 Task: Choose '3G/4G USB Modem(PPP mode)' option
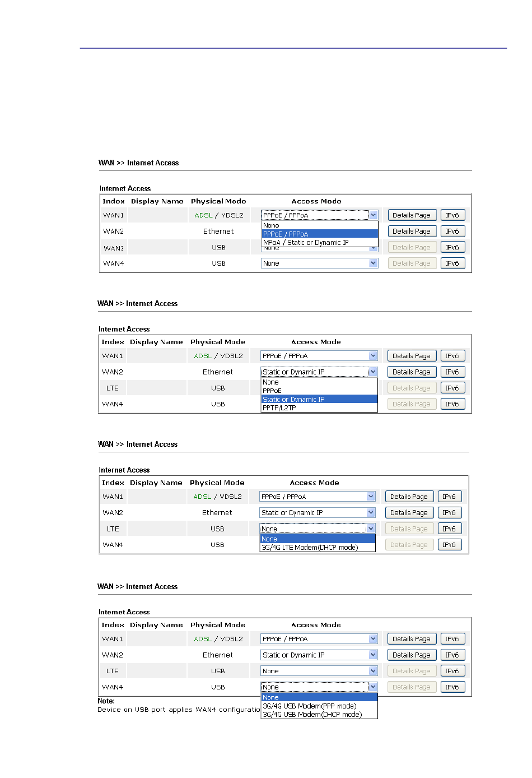pyautogui.click(x=319, y=706)
